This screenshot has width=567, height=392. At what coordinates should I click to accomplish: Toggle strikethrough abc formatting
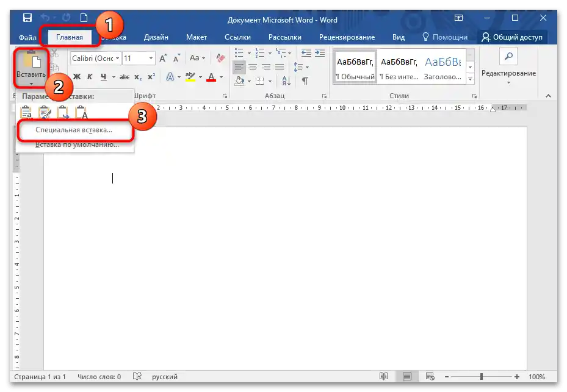pyautogui.click(x=125, y=77)
